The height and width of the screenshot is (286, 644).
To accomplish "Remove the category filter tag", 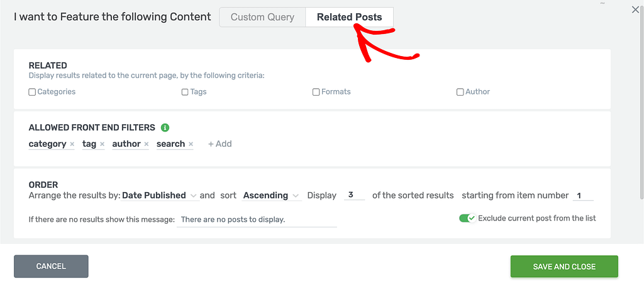I will [72, 144].
